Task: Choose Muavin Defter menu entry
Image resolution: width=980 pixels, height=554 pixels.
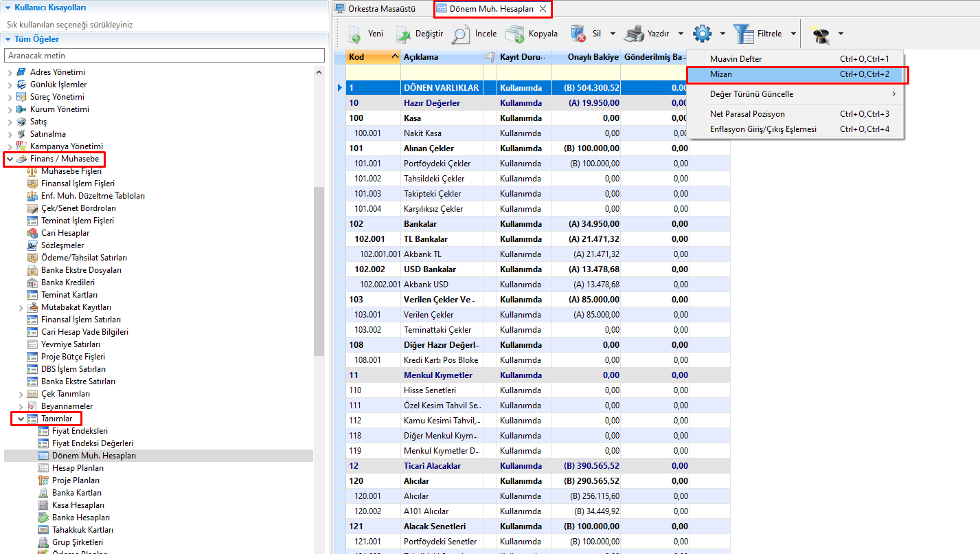Action: tap(736, 59)
